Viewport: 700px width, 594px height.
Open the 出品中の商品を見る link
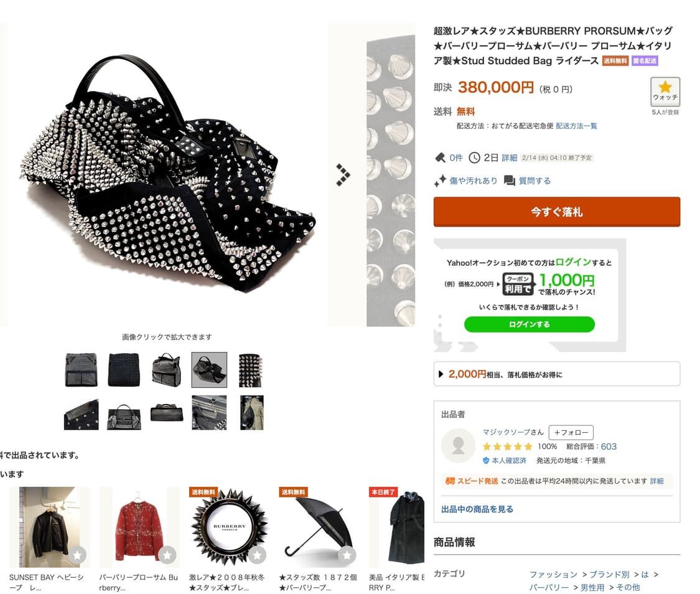click(x=477, y=509)
